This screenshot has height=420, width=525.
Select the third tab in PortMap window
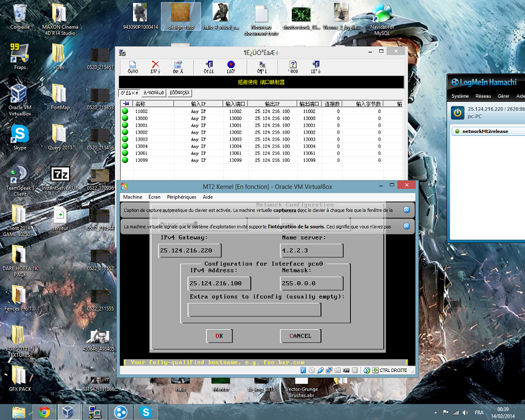tap(179, 93)
